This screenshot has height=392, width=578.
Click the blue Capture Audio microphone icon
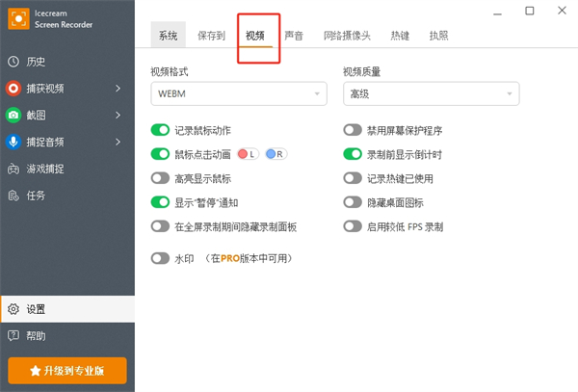(13, 143)
